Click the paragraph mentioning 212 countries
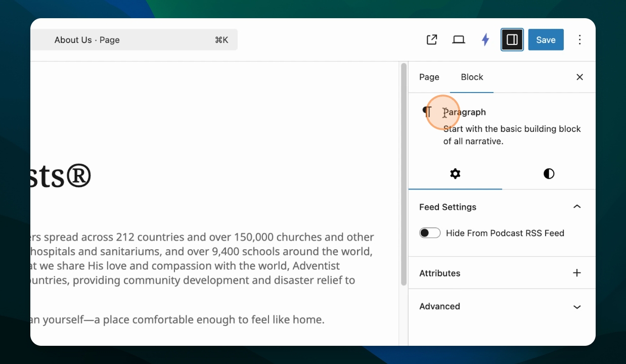This screenshot has width=626, height=364. click(x=202, y=258)
